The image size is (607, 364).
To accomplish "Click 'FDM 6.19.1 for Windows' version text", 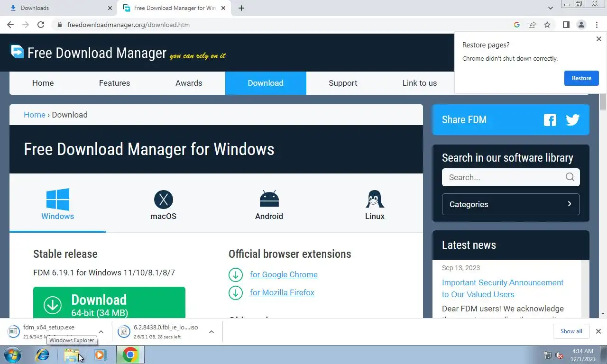I will (104, 273).
